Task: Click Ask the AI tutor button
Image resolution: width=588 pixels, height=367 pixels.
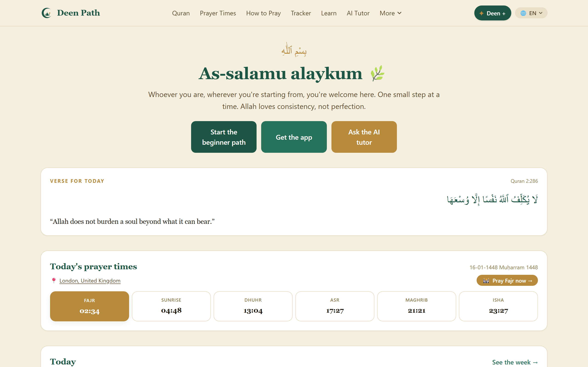Action: tap(364, 137)
